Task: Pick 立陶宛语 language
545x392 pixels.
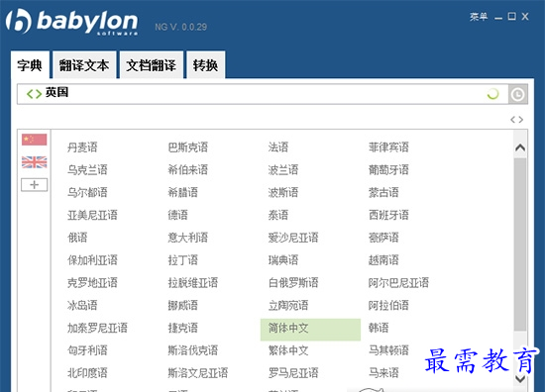Action: coord(288,305)
